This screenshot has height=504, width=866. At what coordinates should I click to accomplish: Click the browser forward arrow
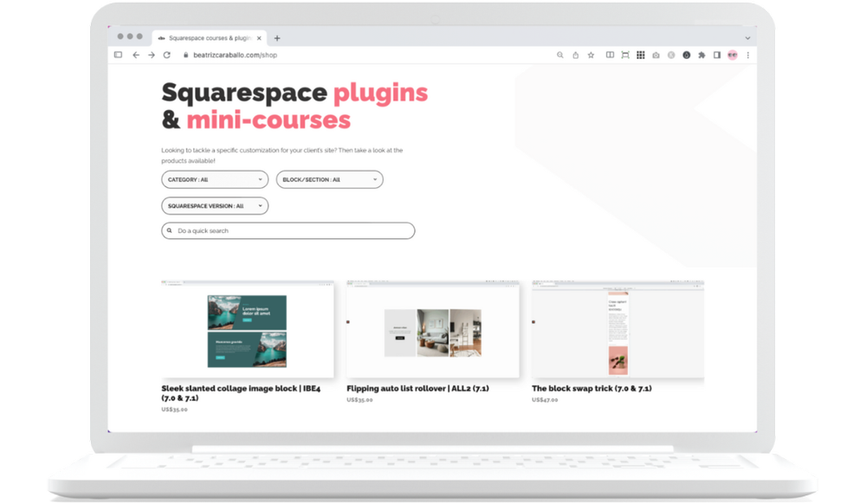152,55
